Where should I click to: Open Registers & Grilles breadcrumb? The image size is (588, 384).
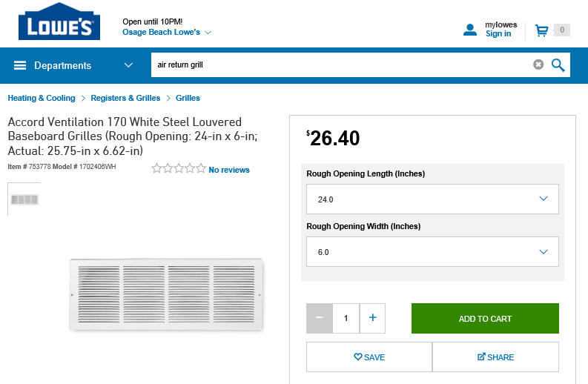[x=125, y=98]
